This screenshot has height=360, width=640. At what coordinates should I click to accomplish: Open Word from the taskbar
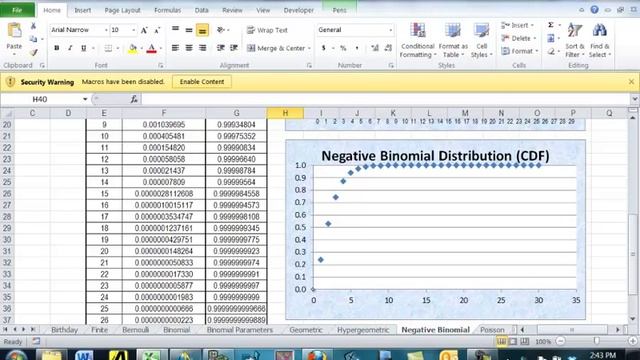pos(84,355)
